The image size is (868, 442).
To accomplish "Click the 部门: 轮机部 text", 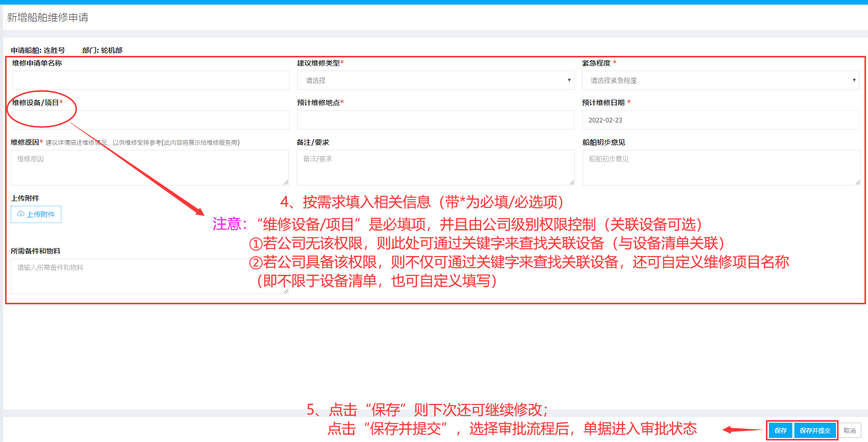I will click(102, 50).
